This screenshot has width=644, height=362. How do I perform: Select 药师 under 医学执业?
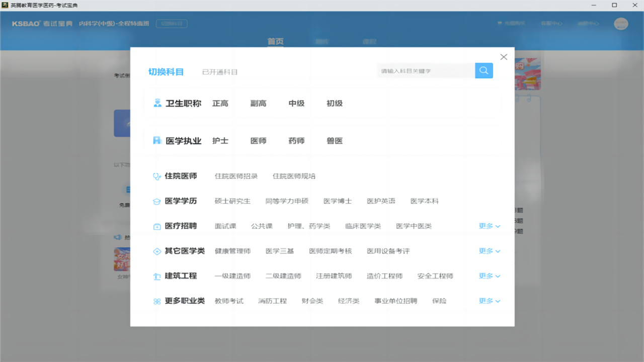click(x=296, y=141)
